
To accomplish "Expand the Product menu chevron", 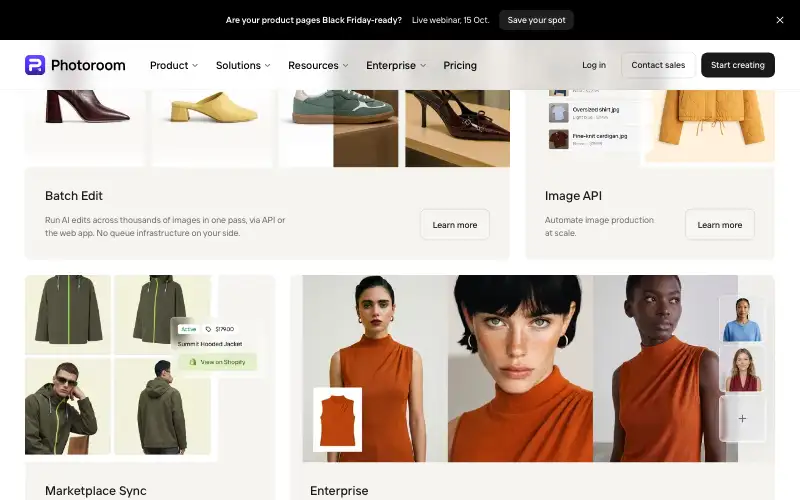I will pos(195,66).
